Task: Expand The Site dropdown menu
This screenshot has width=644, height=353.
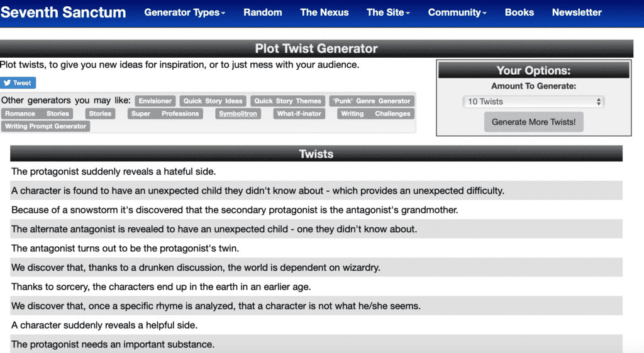Action: click(x=388, y=13)
